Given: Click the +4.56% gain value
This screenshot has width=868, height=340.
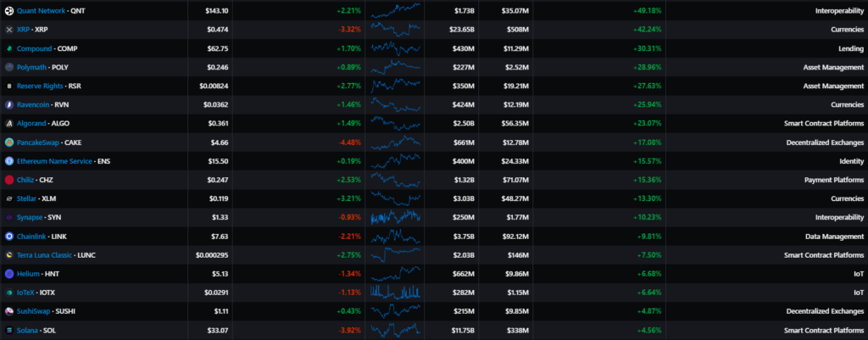Looking at the screenshot, I should pos(649,330).
